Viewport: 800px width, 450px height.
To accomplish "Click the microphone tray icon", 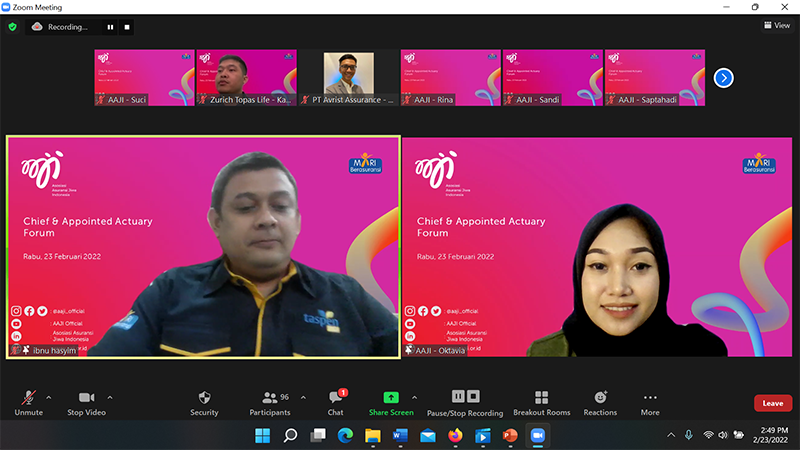I will 689,435.
